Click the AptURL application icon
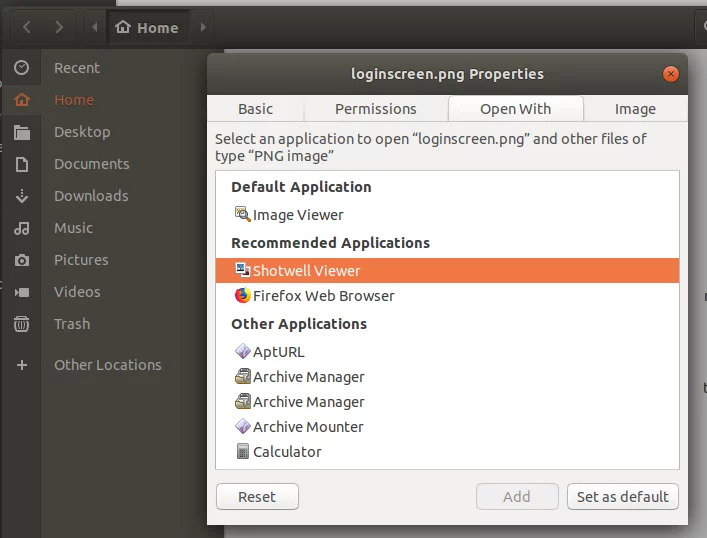Viewport: 707px width, 538px height. coord(242,352)
